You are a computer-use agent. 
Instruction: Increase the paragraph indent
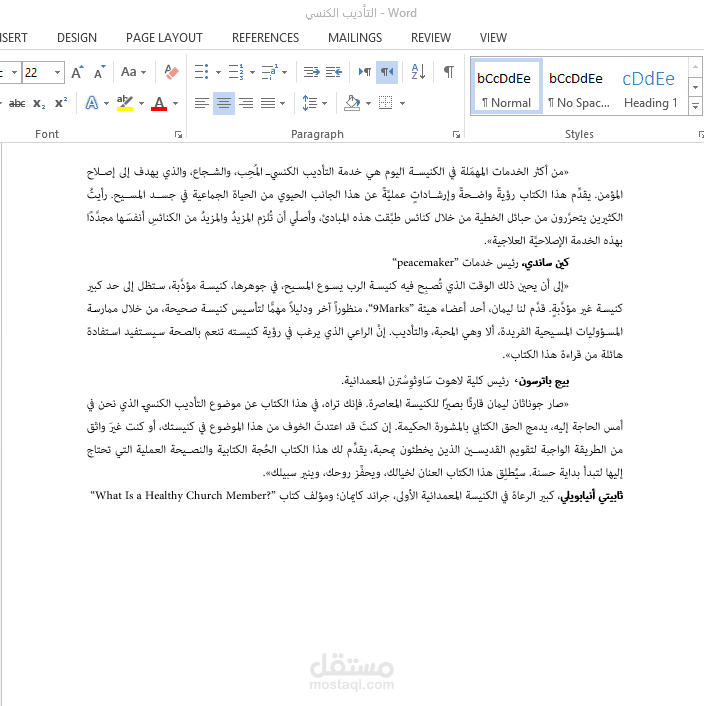tap(334, 72)
